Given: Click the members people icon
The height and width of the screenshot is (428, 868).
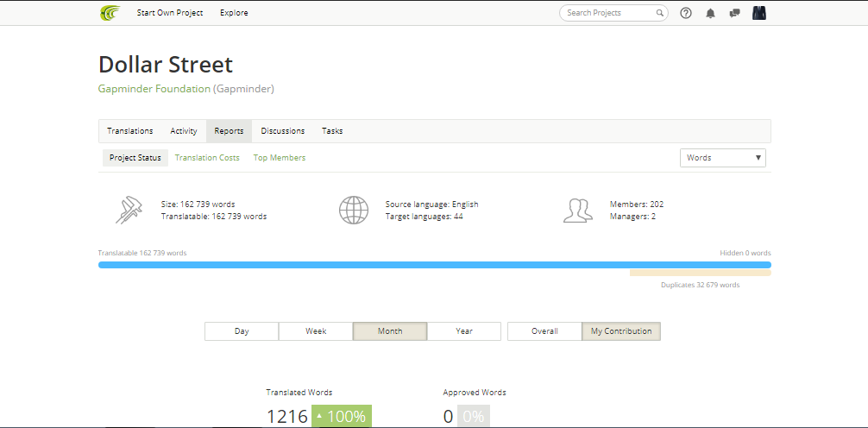Looking at the screenshot, I should 577,211.
